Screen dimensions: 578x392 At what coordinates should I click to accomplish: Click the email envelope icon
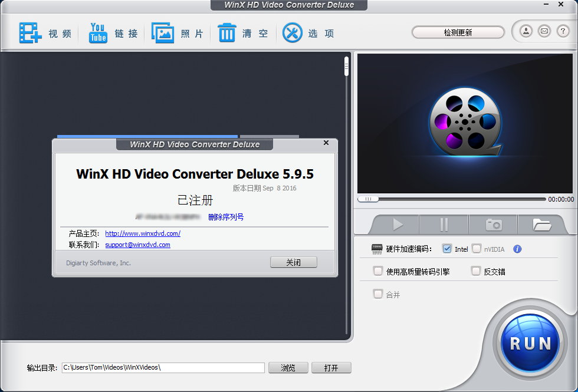(x=544, y=31)
